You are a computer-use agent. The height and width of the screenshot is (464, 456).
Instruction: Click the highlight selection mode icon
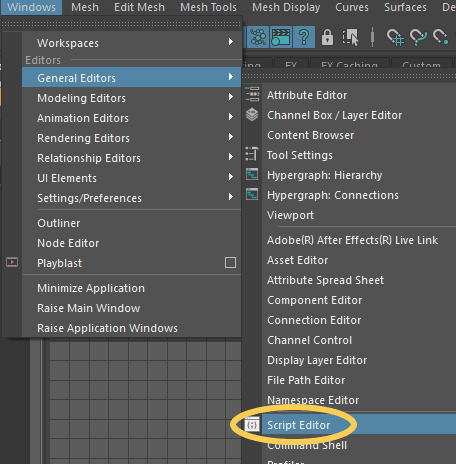pos(350,37)
